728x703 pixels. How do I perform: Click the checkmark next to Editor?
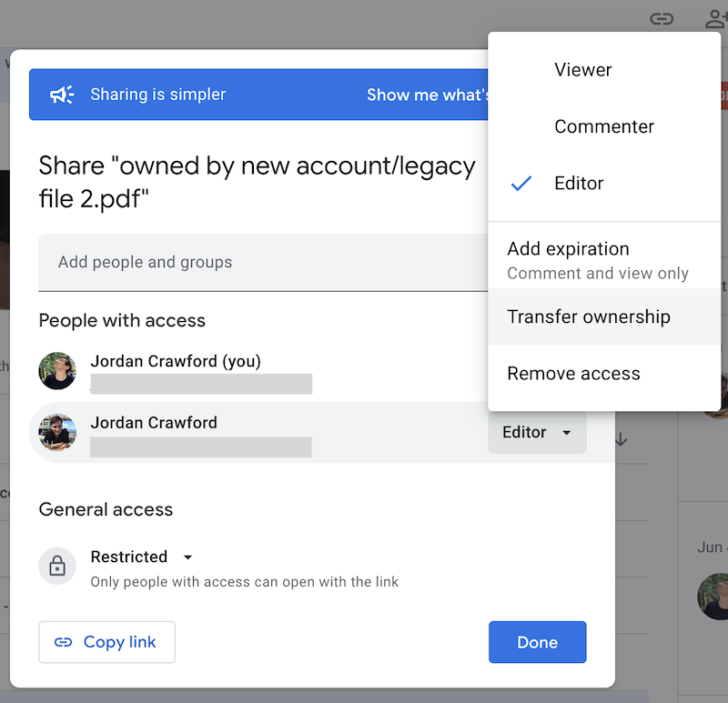pyautogui.click(x=521, y=183)
